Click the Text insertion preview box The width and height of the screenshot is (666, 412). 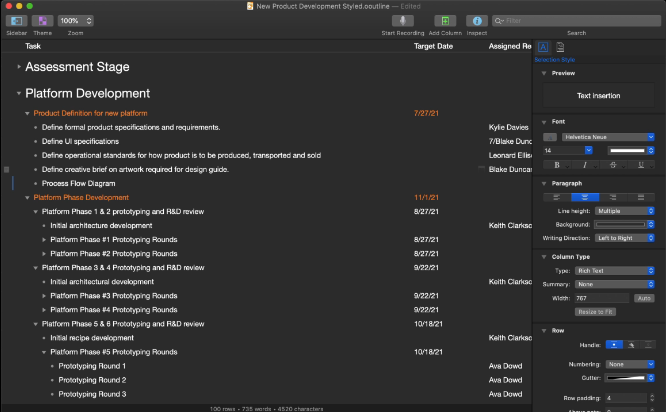[598, 96]
